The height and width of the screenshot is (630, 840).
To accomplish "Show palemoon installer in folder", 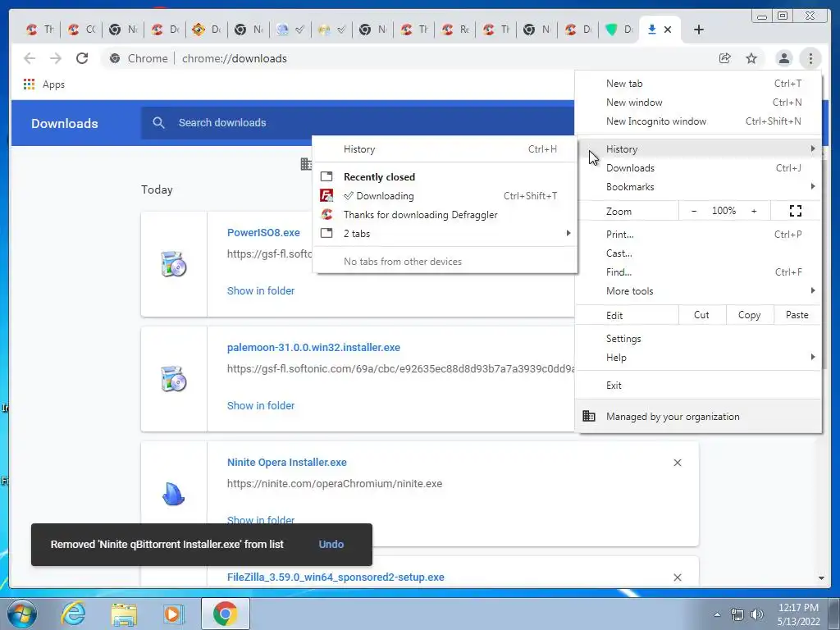I will coord(261,405).
